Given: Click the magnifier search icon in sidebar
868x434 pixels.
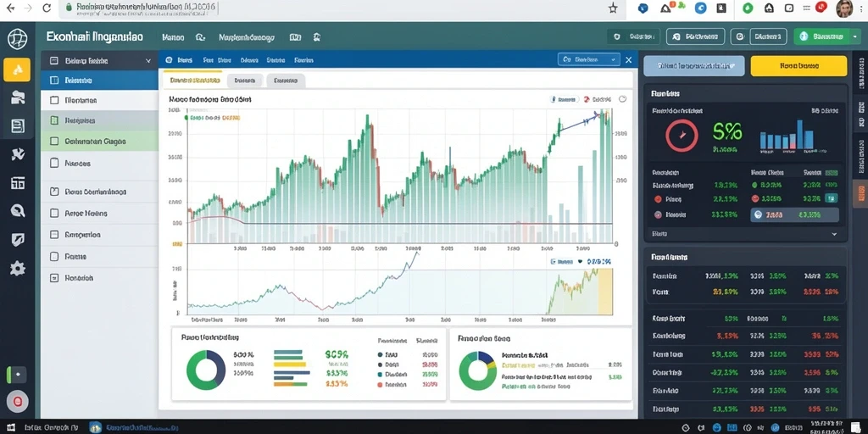Looking at the screenshot, I should tap(18, 210).
